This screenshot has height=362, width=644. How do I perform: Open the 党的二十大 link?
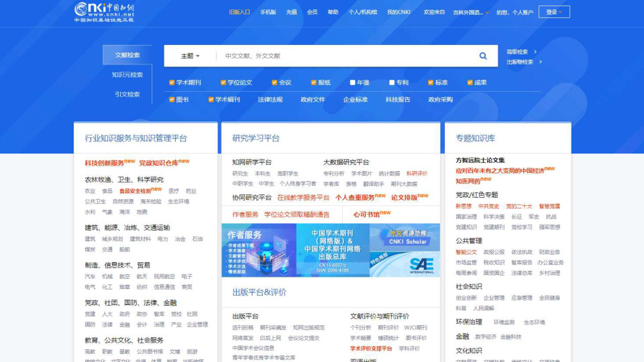click(x=519, y=206)
